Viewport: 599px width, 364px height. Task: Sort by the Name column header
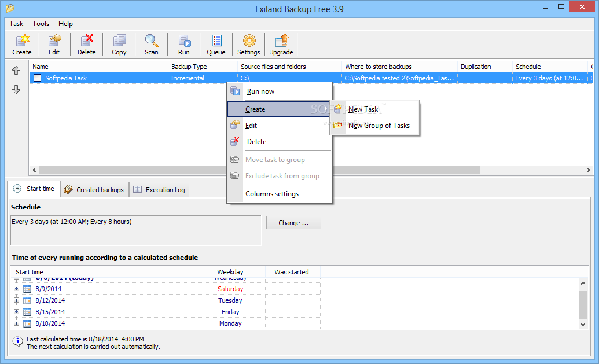pos(98,67)
